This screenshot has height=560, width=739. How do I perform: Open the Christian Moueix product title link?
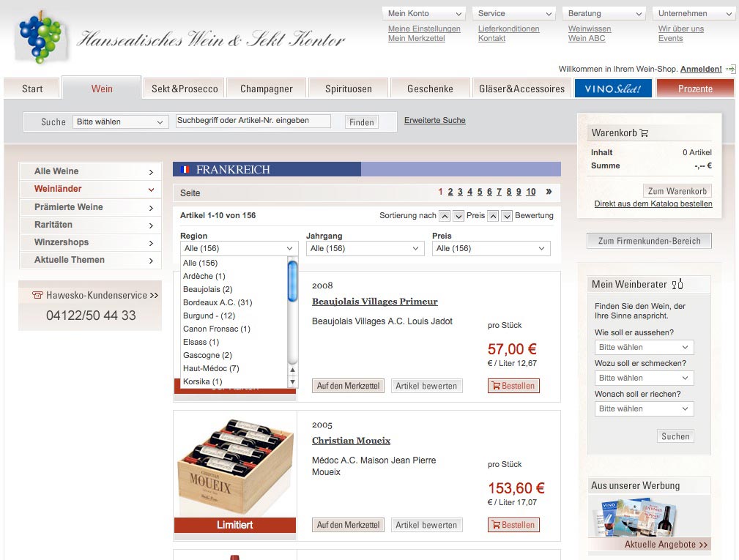coord(351,441)
